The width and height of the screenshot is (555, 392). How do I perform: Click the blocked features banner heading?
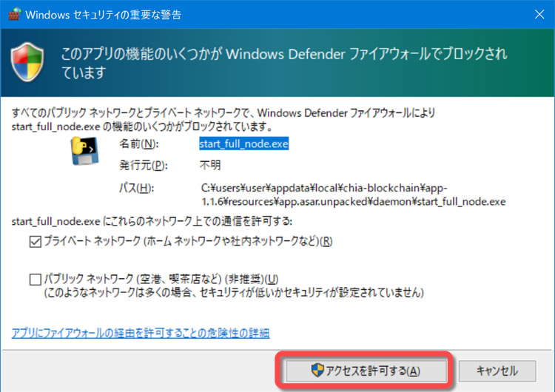tap(284, 63)
